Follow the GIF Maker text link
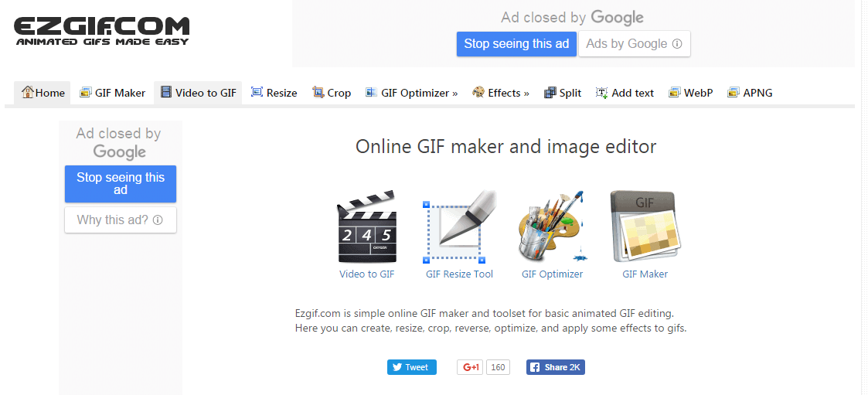Screen dimensions: 868x395 [645, 274]
